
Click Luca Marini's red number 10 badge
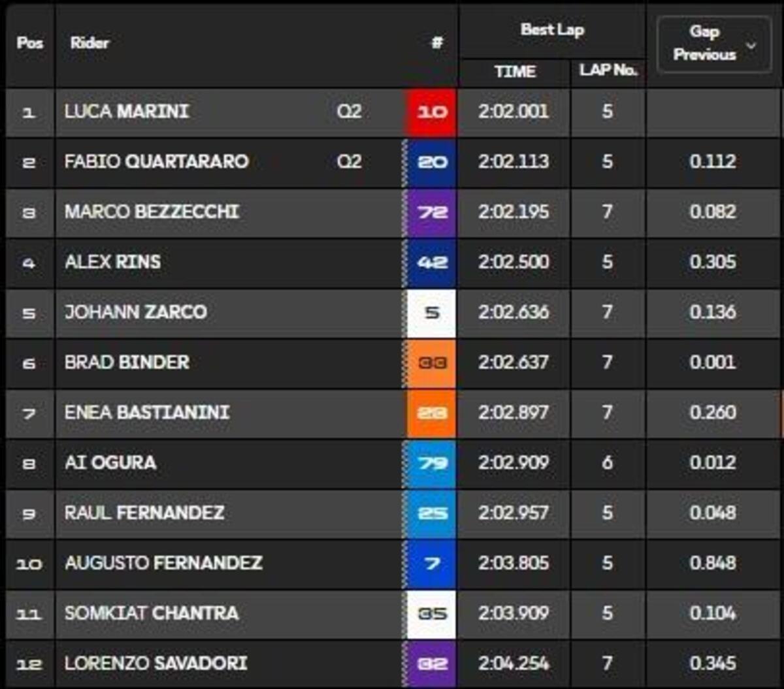[432, 112]
